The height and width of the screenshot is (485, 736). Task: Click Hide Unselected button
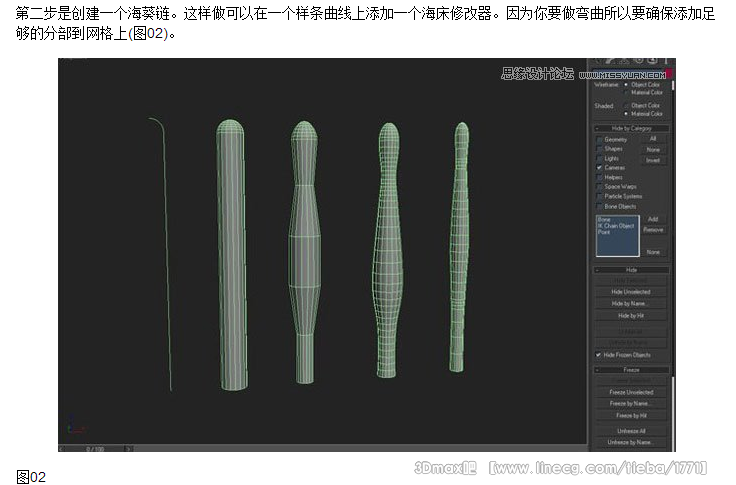(x=631, y=292)
